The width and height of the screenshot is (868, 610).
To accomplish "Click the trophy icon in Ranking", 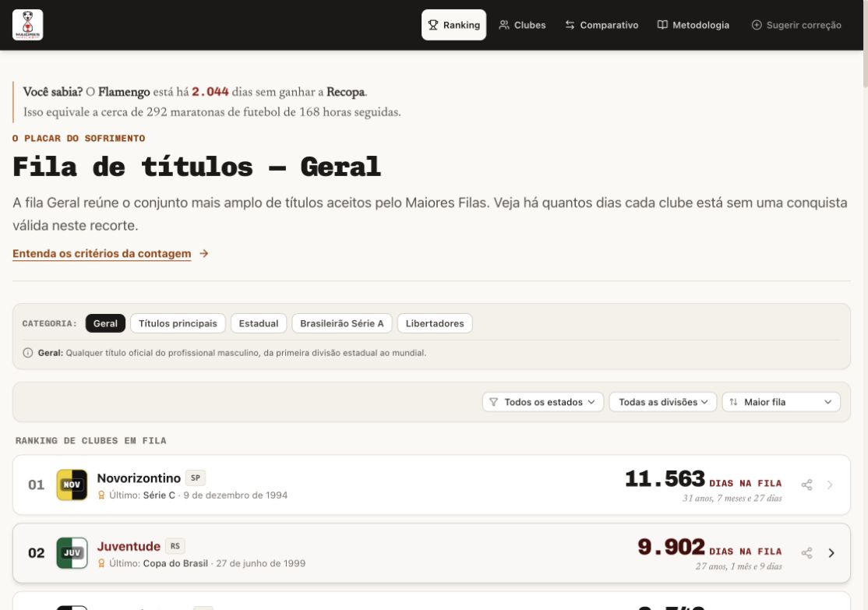I will coord(433,25).
